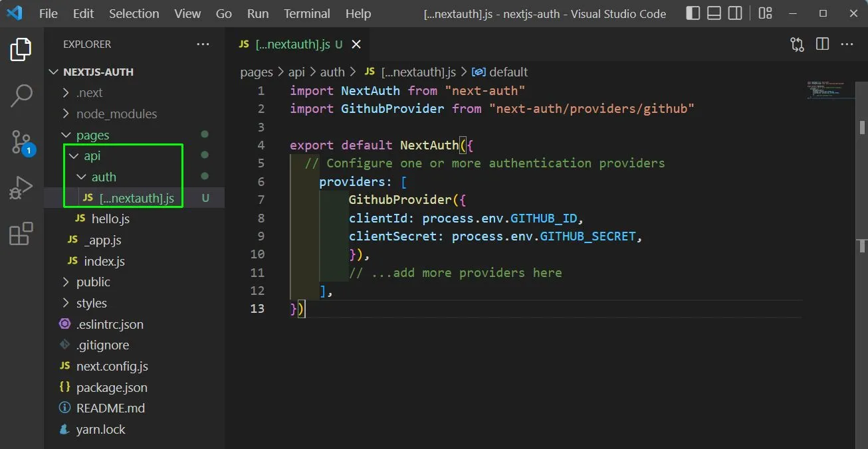
Task: Click line number 4 in the gutter
Action: pyautogui.click(x=261, y=145)
